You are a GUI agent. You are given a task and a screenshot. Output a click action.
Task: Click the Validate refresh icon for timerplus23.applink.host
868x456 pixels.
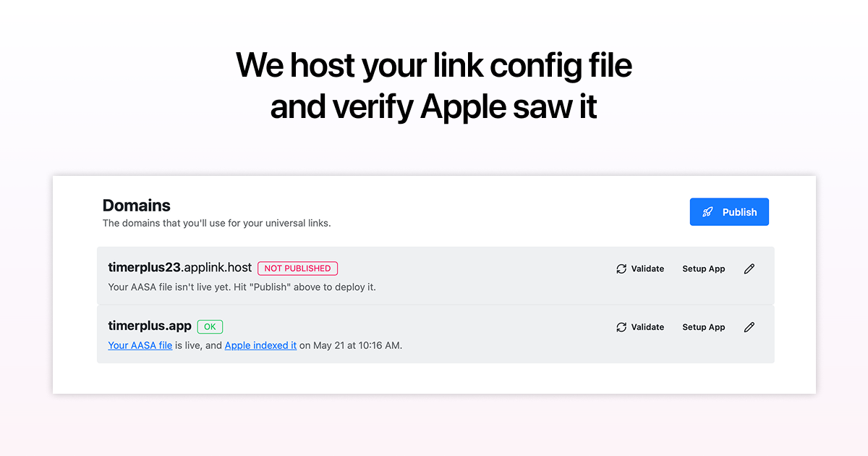tap(621, 269)
